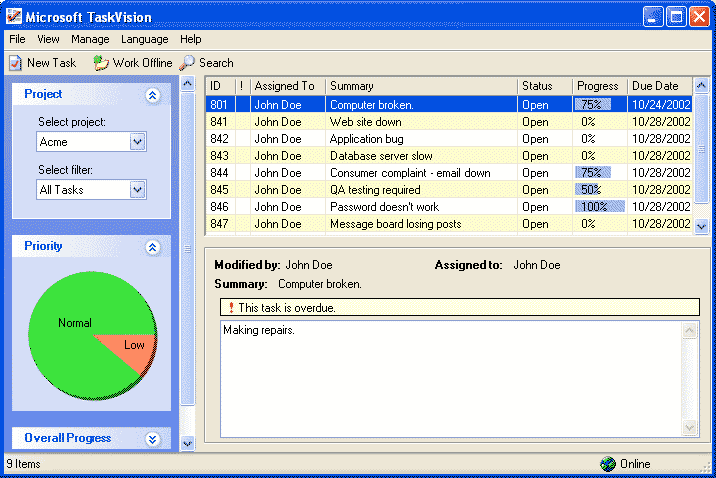This screenshot has width=716, height=478.
Task: Select the 'Database server slow' task row
Action: [x=449, y=156]
